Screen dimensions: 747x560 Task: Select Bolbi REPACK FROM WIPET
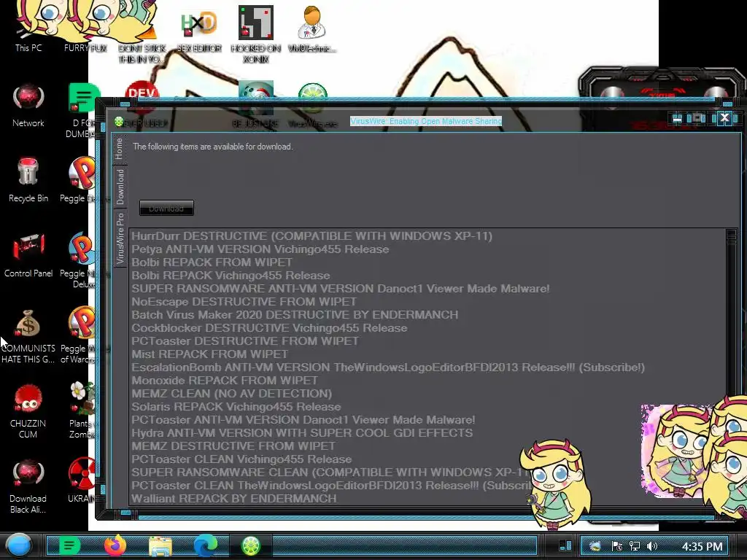[x=212, y=262]
